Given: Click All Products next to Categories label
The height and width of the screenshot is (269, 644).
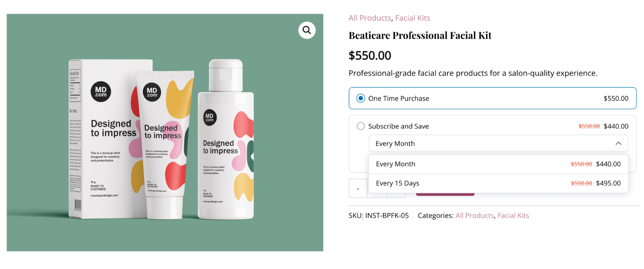Looking at the screenshot, I should tap(475, 215).
